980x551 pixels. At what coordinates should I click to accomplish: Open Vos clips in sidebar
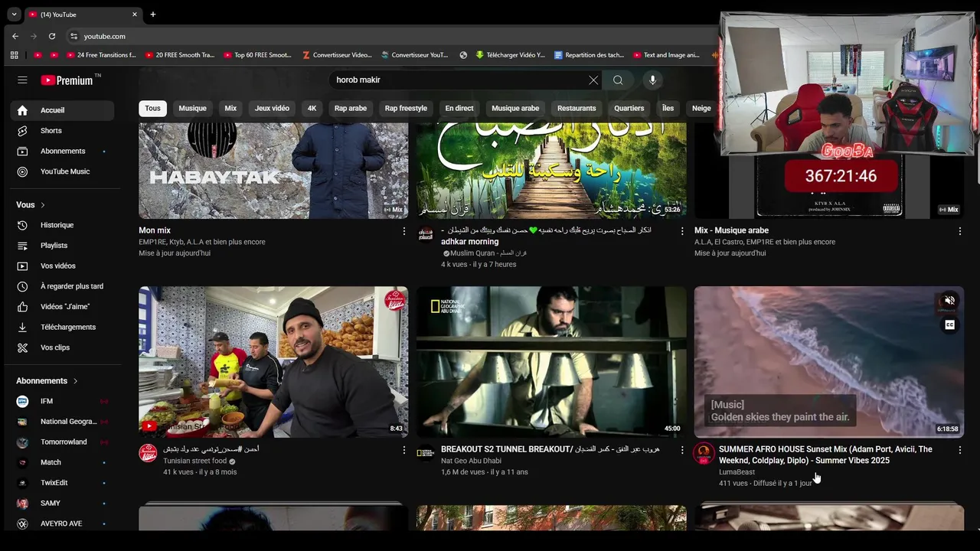62,347
